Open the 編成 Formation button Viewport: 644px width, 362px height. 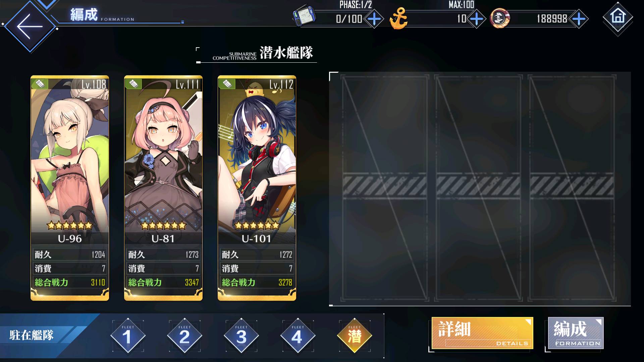coord(576,333)
